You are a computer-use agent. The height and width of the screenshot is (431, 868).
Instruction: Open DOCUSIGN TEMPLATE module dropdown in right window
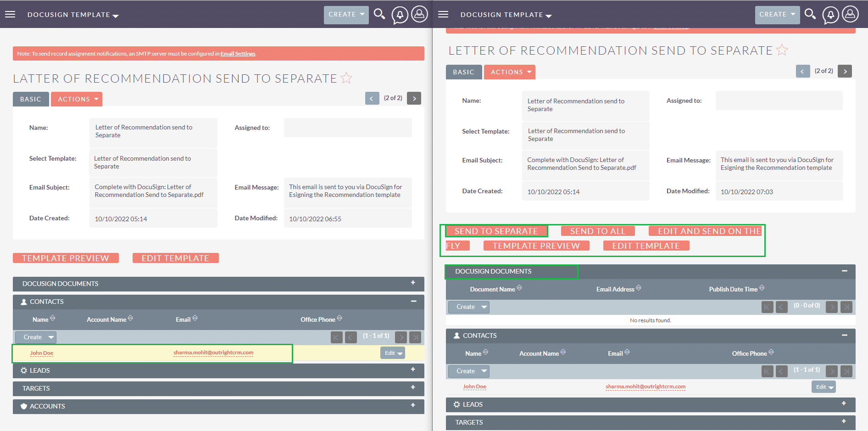(506, 15)
